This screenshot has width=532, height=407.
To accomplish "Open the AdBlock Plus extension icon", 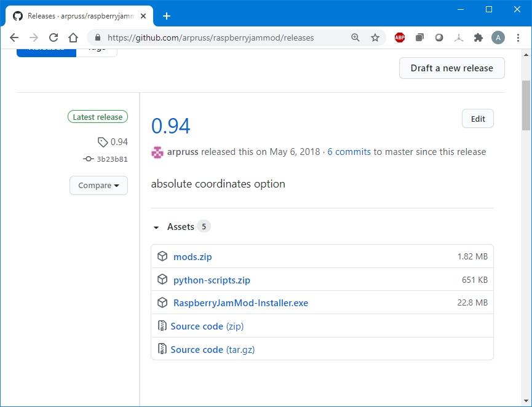I will point(400,38).
